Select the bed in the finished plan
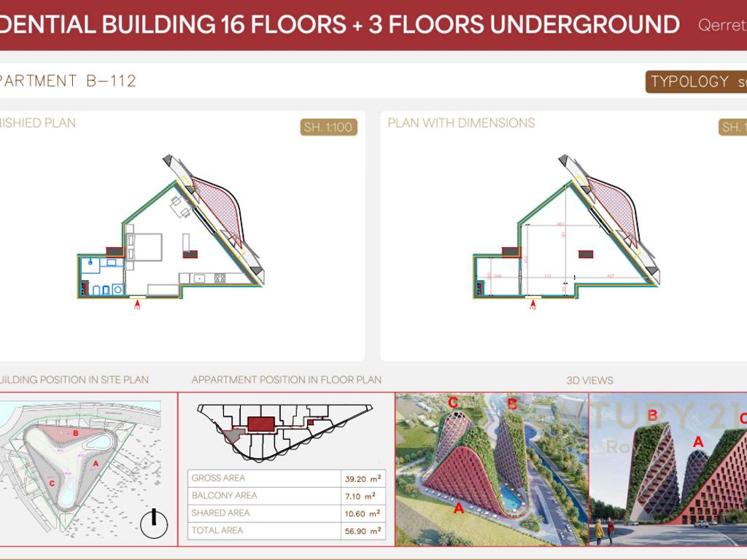 (146, 246)
